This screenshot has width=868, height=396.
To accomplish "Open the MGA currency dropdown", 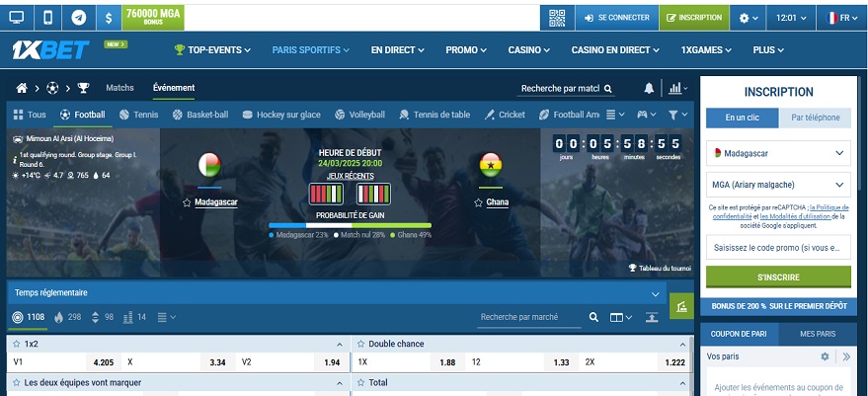I will [778, 185].
